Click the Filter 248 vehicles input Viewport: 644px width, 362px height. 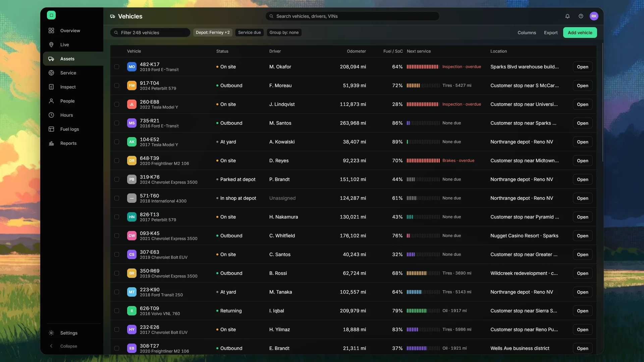point(150,33)
